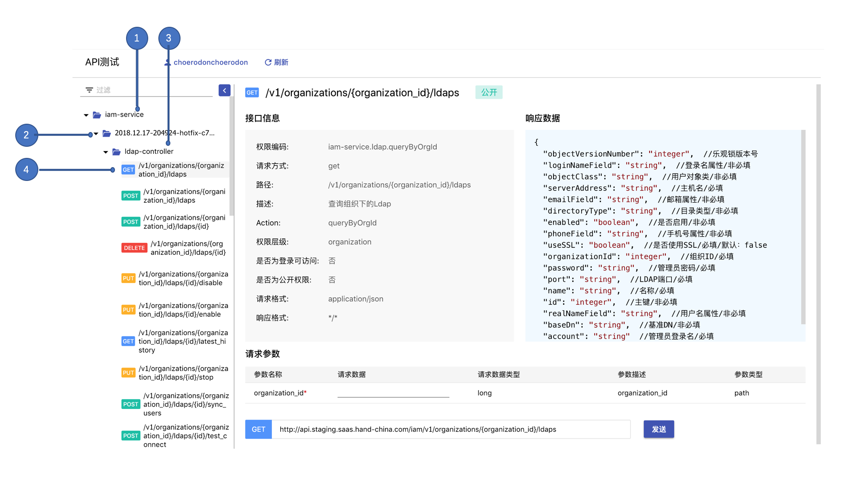Select the 2018.12.17-204924-hotfix version item
868x481 pixels.
(164, 133)
